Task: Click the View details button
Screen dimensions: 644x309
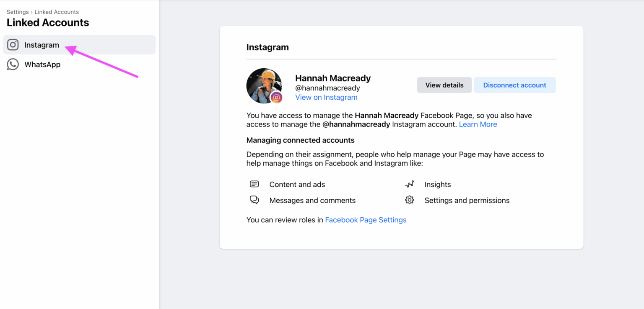Action: click(444, 85)
